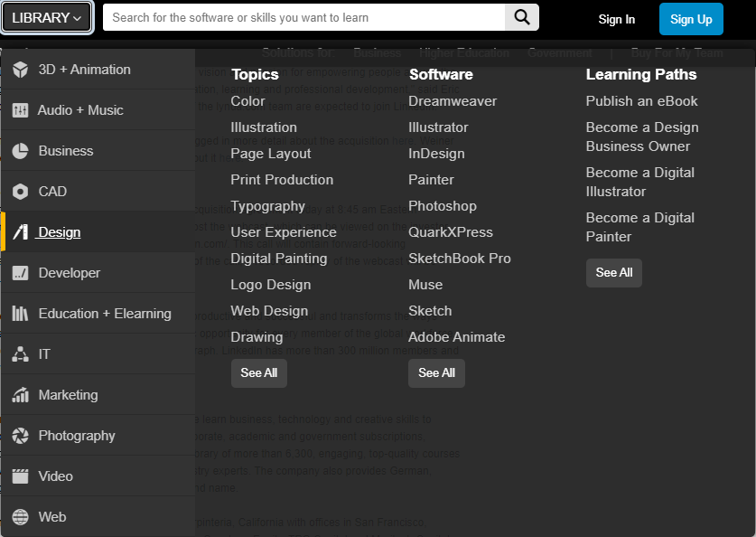756x537 pixels.
Task: Click the Audio + Music mixer icon
Action: point(20,110)
